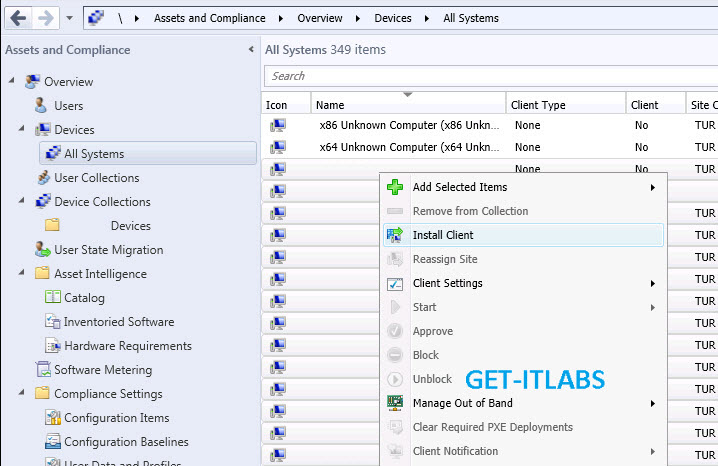The image size is (718, 466).
Task: Collapse the Compliance Settings node
Action: pos(22,394)
